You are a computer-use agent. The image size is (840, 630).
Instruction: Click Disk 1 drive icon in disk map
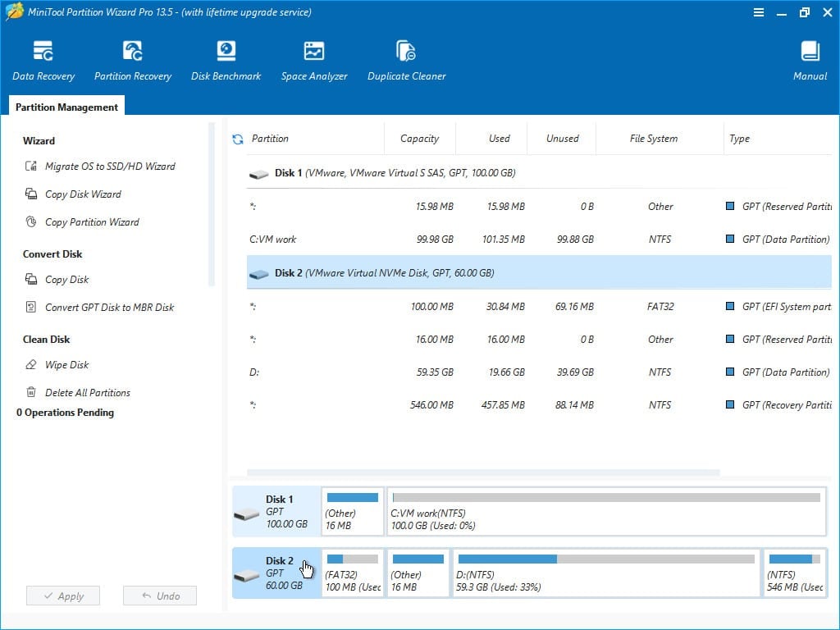(246, 515)
